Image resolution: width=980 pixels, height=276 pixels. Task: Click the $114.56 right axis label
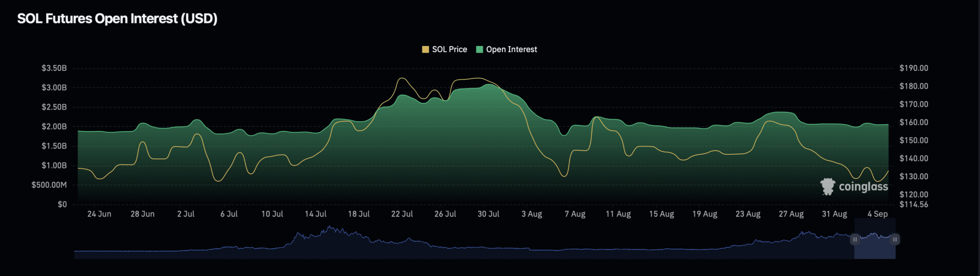[x=913, y=204]
